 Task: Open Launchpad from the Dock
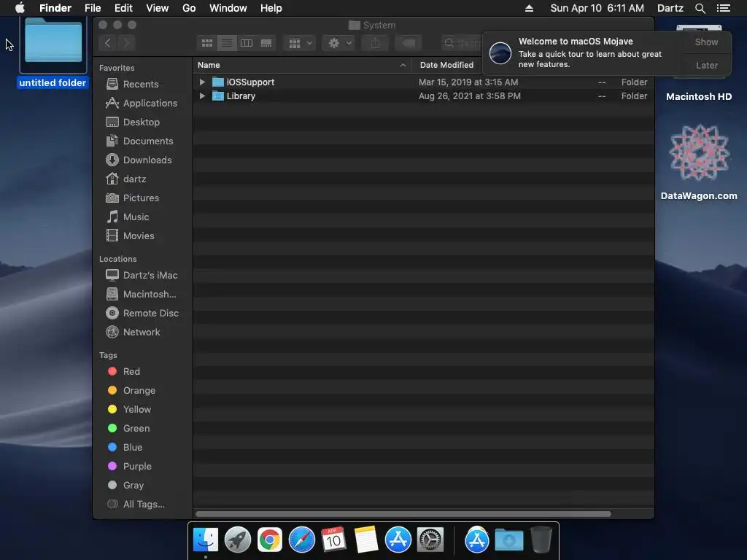[x=237, y=540]
